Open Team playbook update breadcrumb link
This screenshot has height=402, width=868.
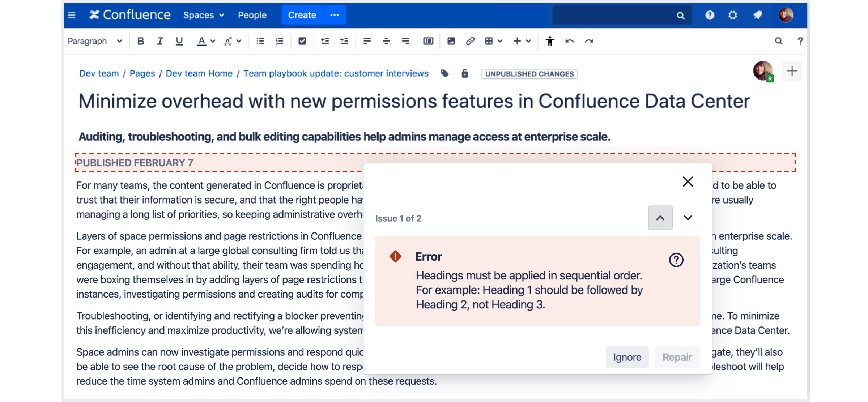[336, 73]
